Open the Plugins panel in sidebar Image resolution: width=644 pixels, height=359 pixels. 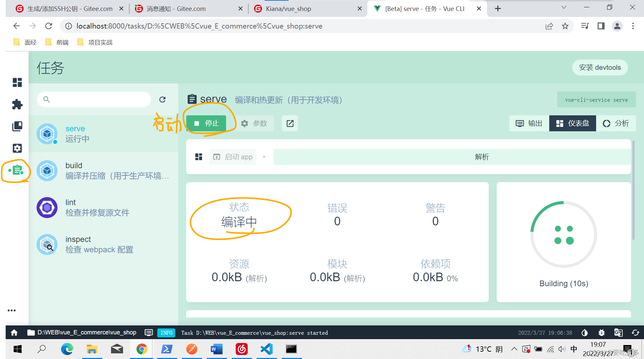pos(17,104)
